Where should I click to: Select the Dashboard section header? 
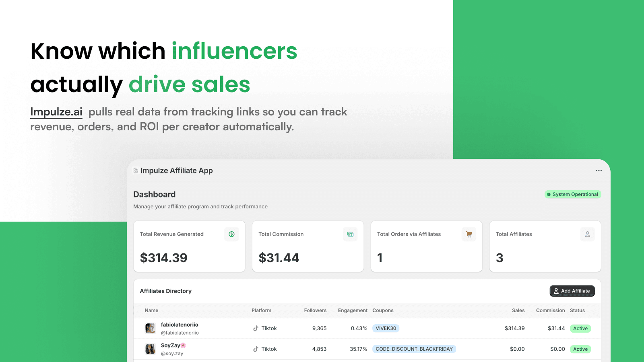(154, 194)
